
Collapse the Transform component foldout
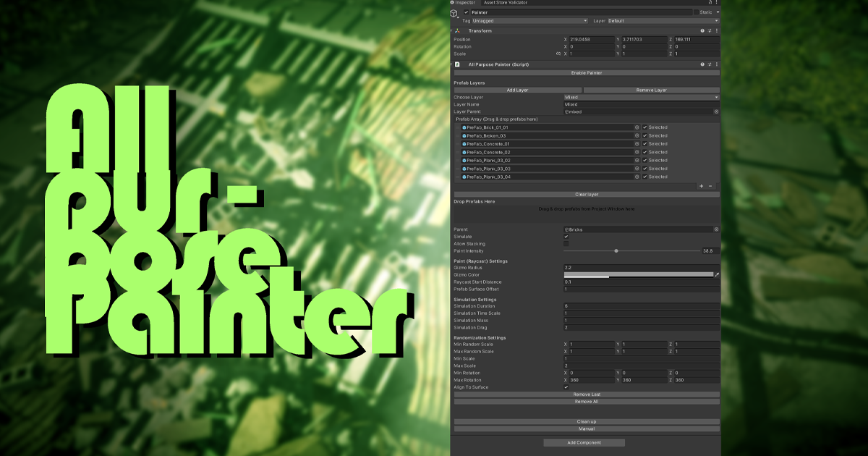(x=453, y=30)
